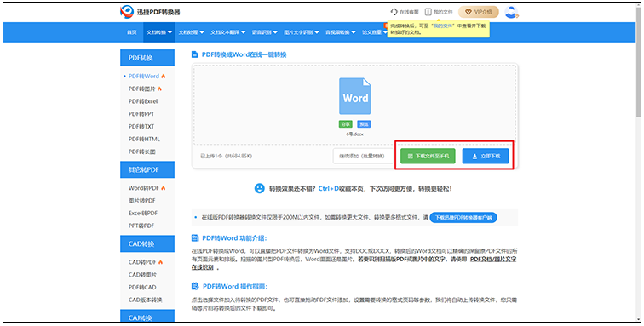Select PDF转TXT in sidebar
Image resolution: width=644 pixels, height=326 pixels.
(x=141, y=127)
